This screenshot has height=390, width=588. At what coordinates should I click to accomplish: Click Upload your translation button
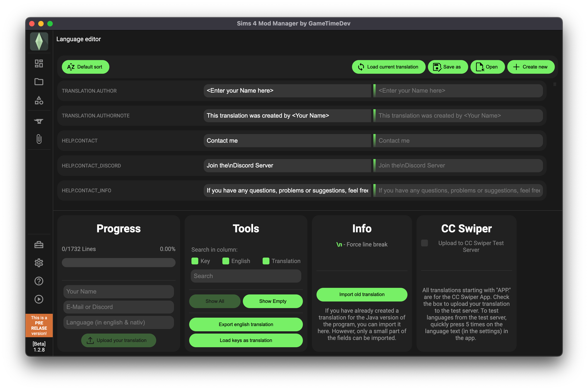point(118,340)
